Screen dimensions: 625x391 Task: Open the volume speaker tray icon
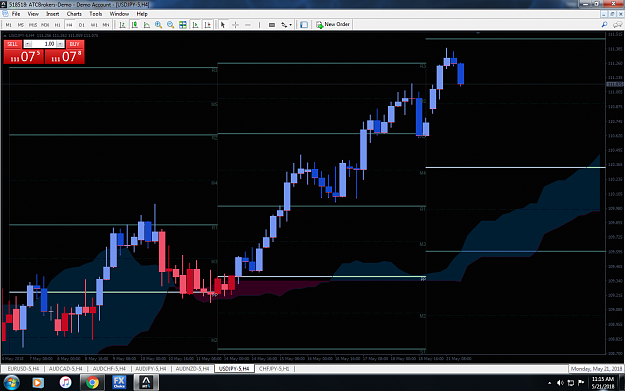(x=560, y=383)
